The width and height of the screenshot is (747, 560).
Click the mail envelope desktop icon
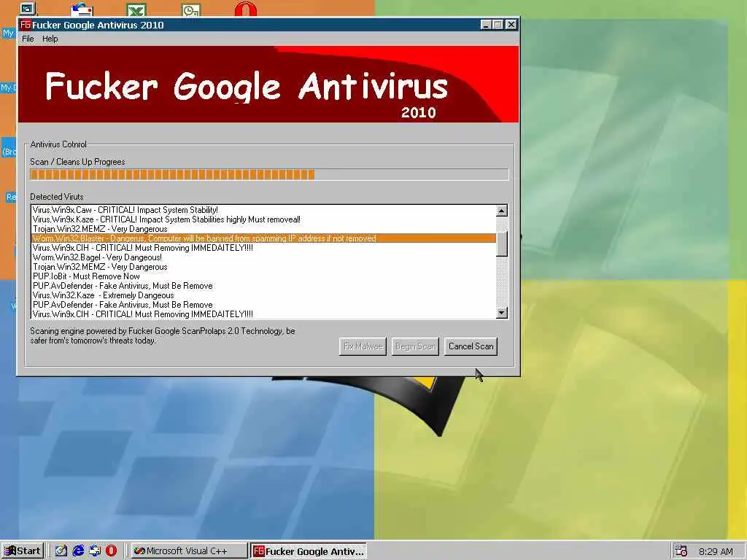coord(82,9)
